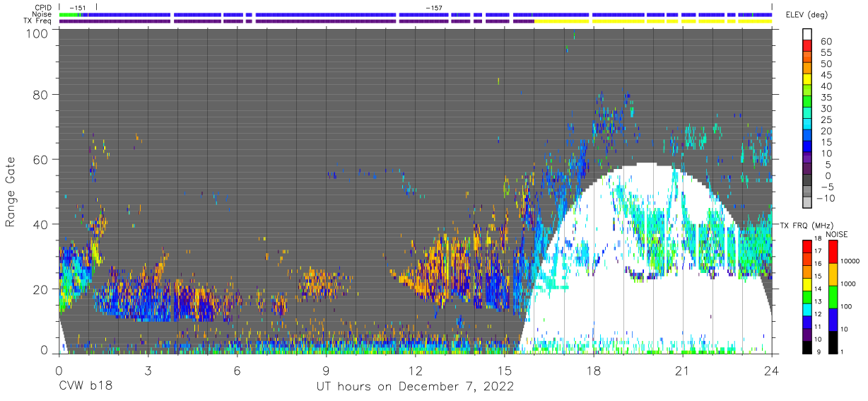
Task: Click the UT hours on December 7, 2022 title
Action: tap(414, 387)
